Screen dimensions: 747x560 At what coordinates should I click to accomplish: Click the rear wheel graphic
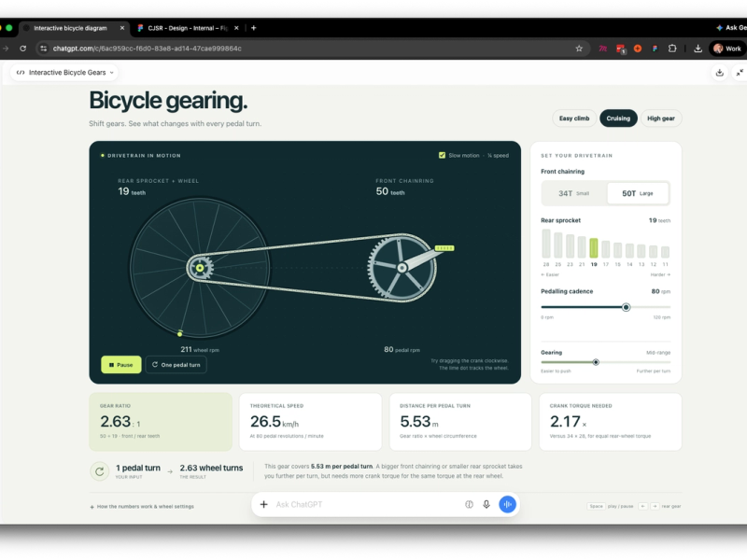[x=200, y=268]
